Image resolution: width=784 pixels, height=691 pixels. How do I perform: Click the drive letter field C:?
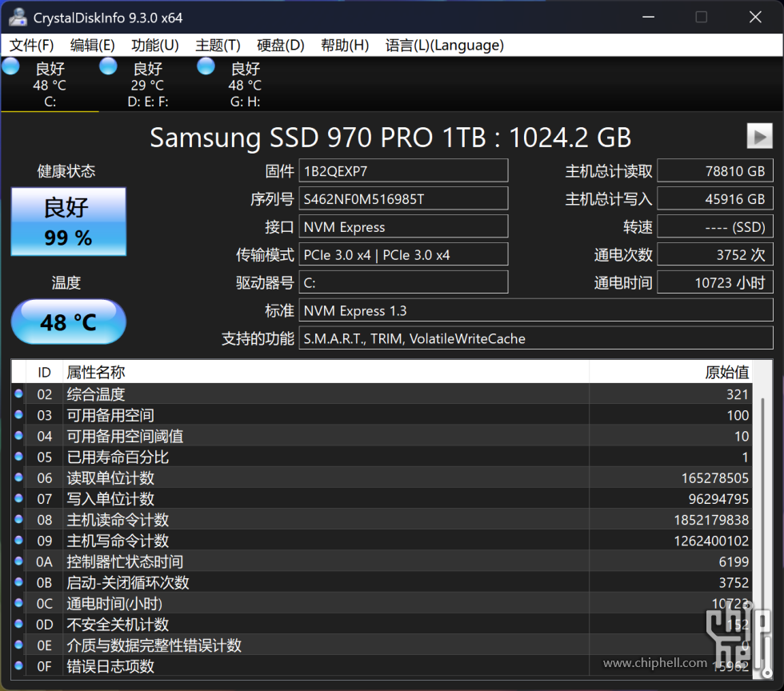pyautogui.click(x=403, y=282)
